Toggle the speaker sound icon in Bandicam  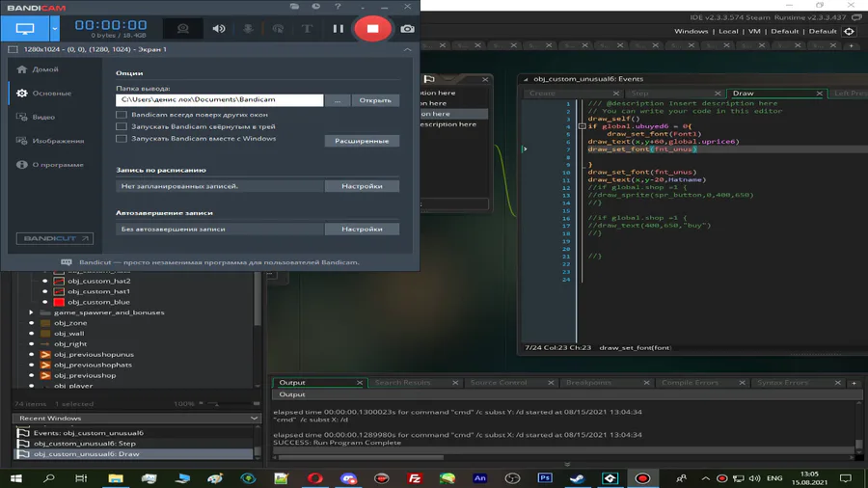pyautogui.click(x=219, y=29)
